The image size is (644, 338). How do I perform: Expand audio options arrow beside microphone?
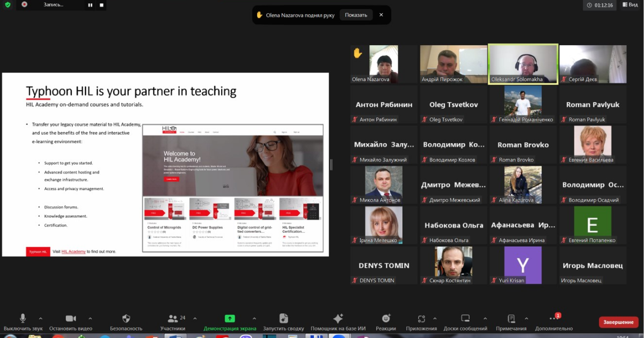point(41,318)
